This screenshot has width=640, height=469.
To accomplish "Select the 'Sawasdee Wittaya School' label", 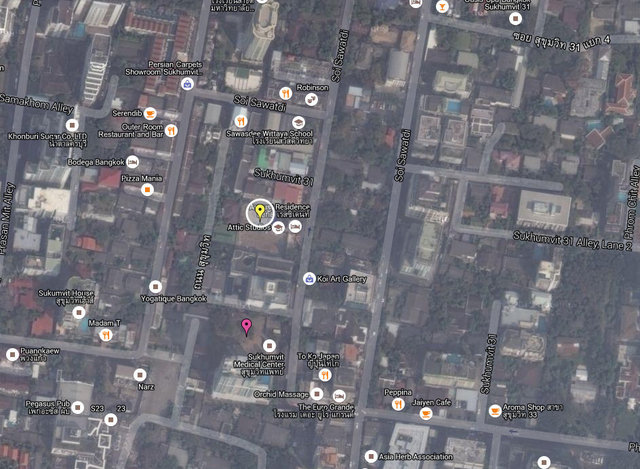I will pos(269,133).
